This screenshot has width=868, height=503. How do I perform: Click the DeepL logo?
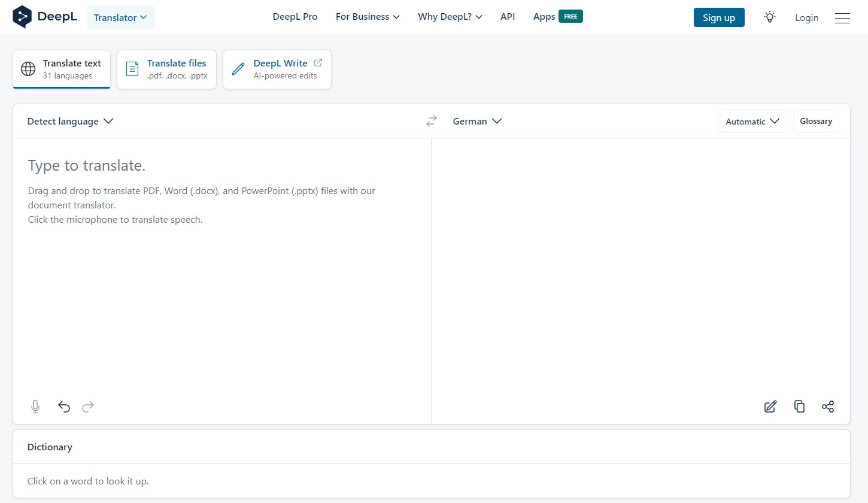[x=45, y=17]
